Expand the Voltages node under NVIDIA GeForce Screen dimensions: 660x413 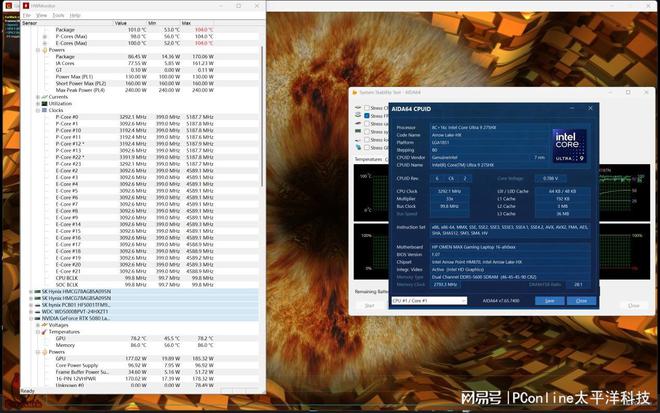coord(38,325)
